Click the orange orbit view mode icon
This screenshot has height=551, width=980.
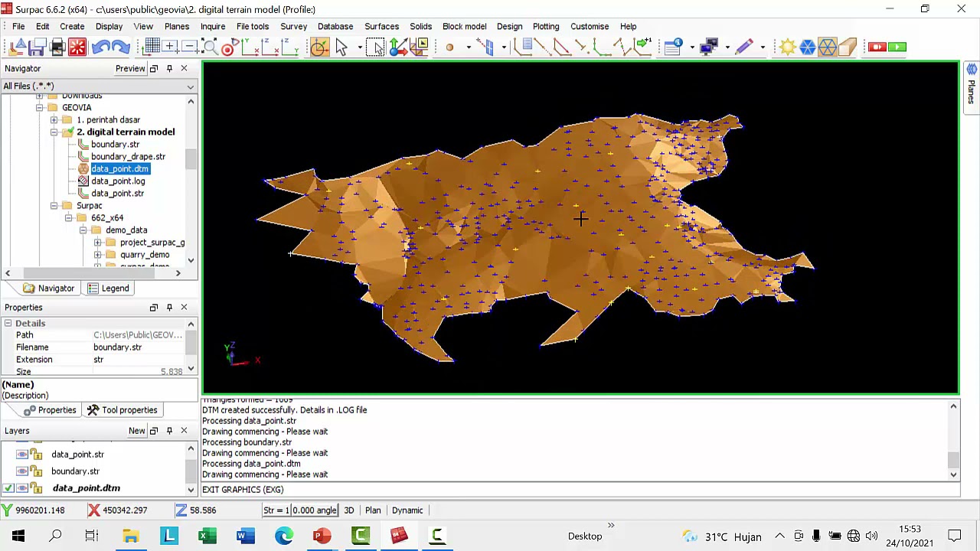click(319, 47)
